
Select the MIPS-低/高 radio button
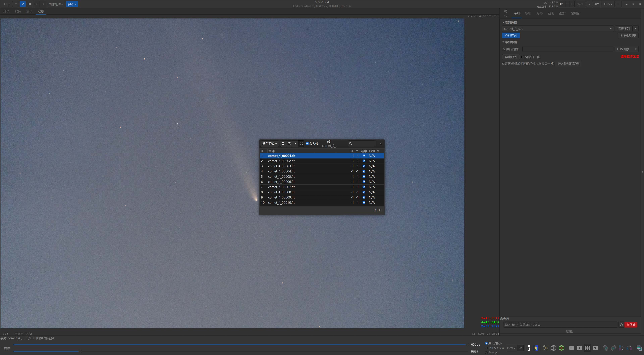(486, 348)
